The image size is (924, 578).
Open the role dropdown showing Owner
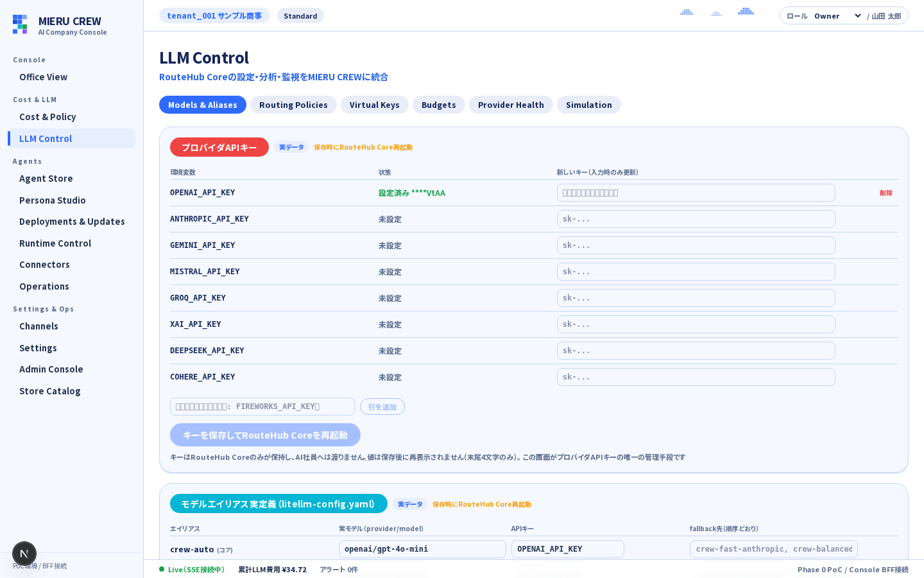pyautogui.click(x=838, y=16)
